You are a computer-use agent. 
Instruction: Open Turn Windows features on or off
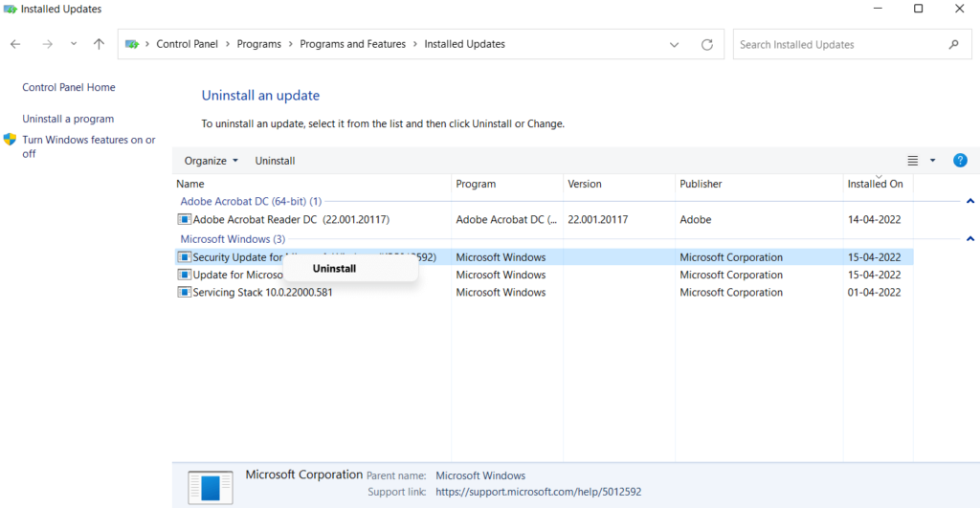89,146
